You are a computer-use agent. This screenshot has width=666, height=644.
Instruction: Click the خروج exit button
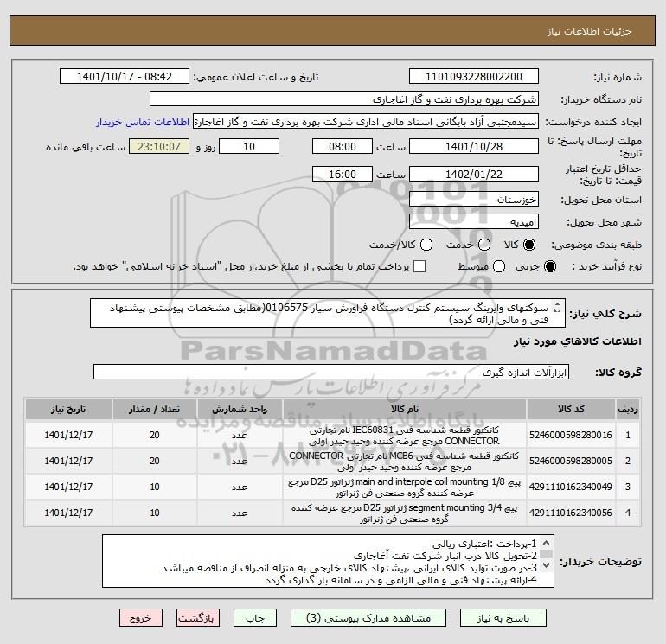141,618
